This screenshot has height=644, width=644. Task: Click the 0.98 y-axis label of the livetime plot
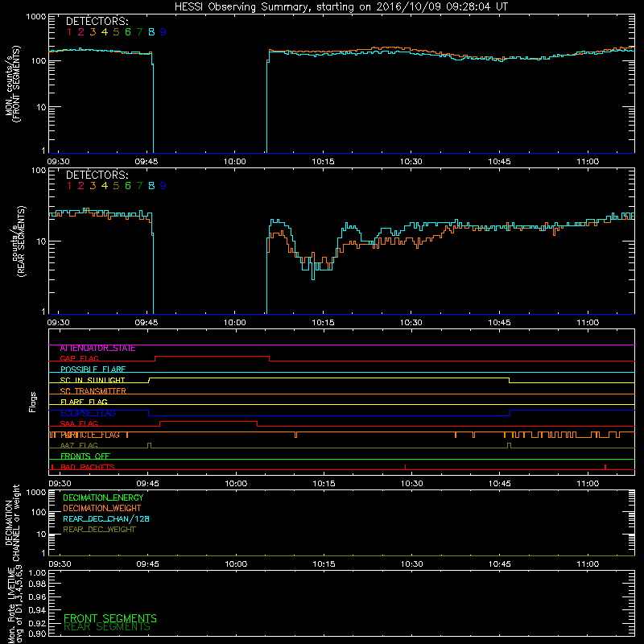click(x=37, y=584)
